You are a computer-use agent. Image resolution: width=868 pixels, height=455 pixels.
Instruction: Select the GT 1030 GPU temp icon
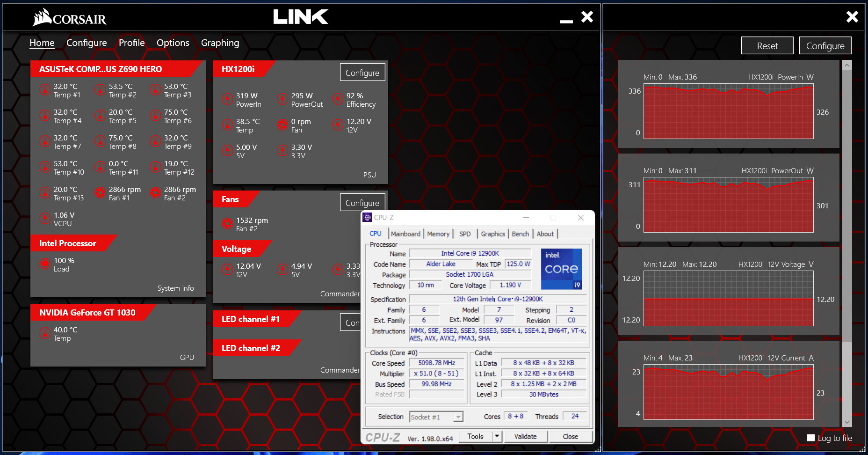click(45, 333)
